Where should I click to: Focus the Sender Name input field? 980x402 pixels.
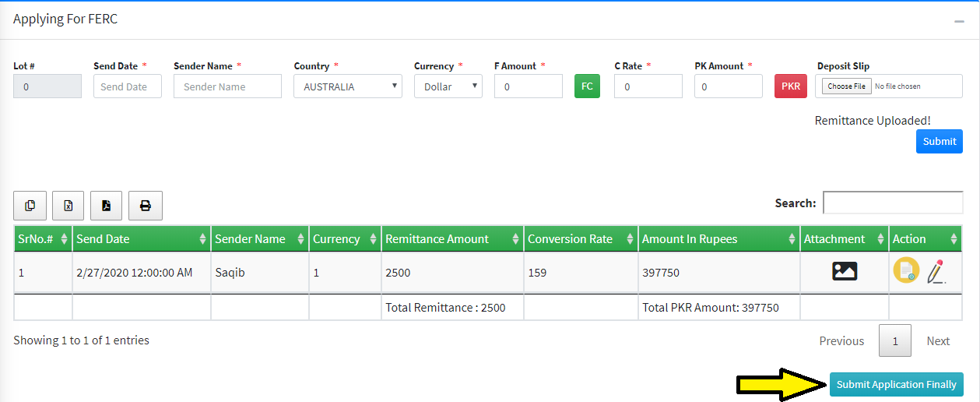(227, 86)
